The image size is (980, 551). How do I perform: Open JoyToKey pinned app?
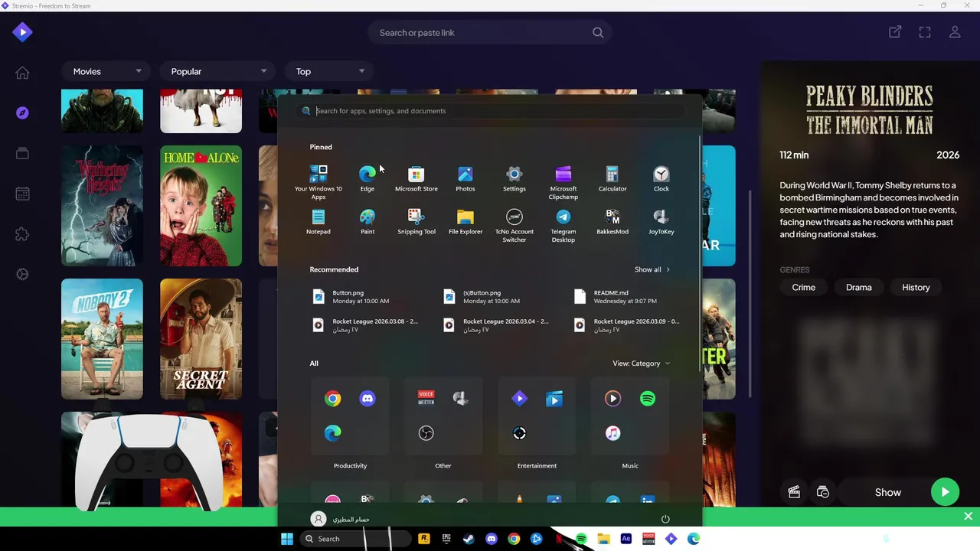[661, 222]
